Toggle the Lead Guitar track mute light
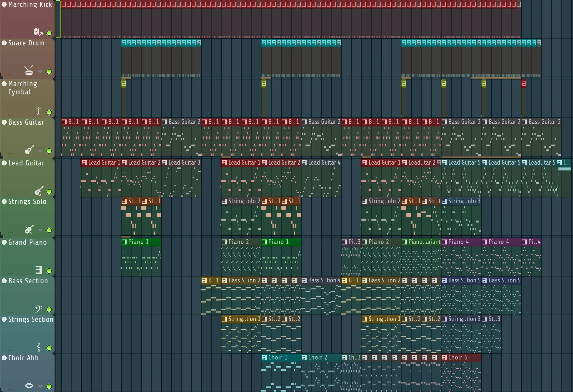The image size is (573, 392). click(49, 192)
